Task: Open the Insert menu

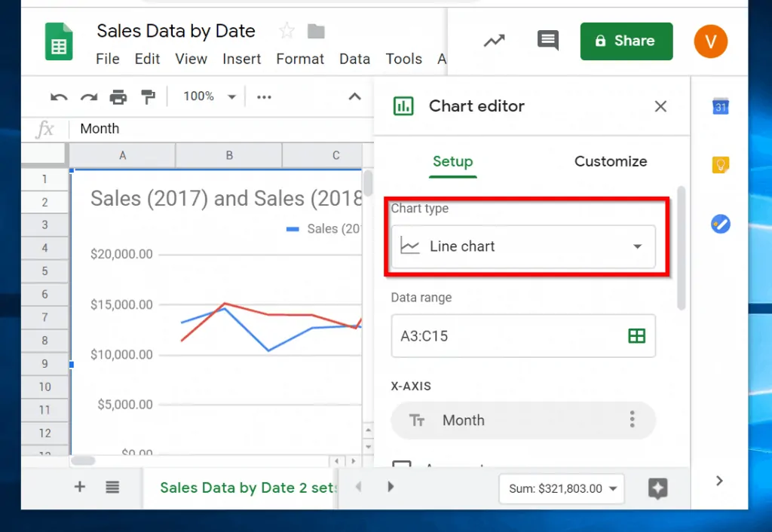Action: tap(241, 59)
